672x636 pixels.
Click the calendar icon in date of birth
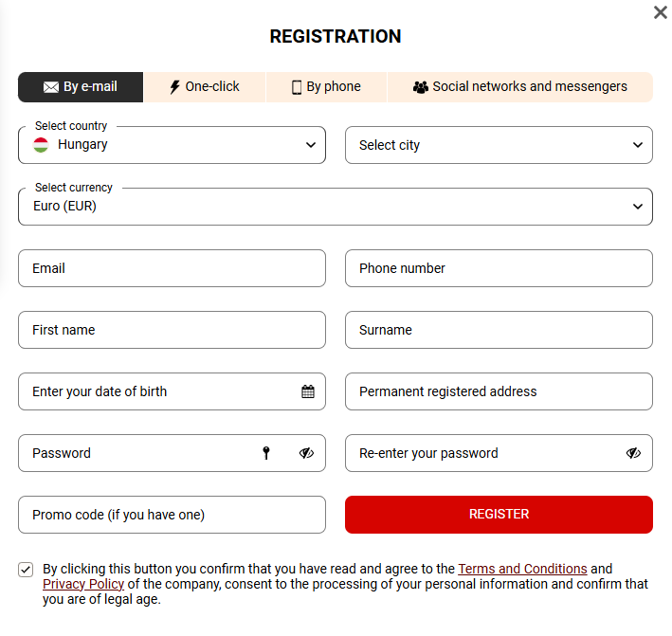point(308,391)
